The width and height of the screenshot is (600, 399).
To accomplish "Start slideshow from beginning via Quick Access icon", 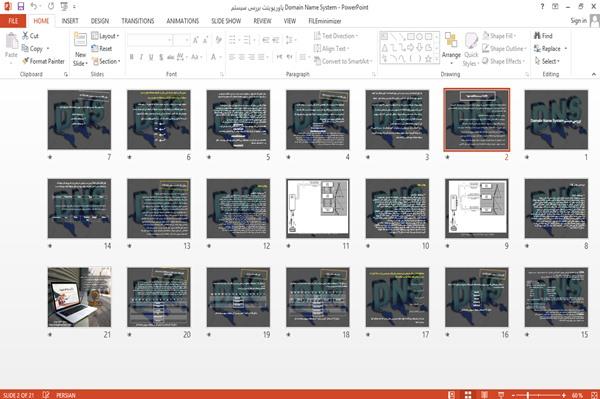I will [x=64, y=7].
